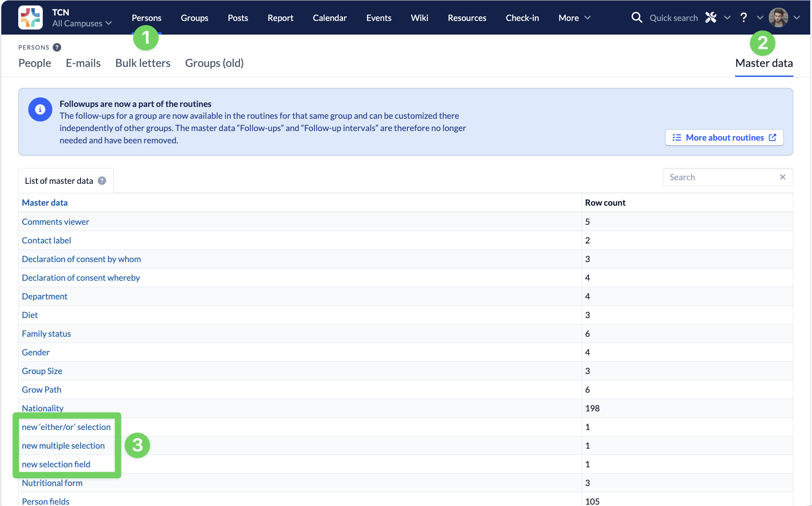The height and width of the screenshot is (506, 812).
Task: Open the Calendar menu item
Action: (x=330, y=18)
